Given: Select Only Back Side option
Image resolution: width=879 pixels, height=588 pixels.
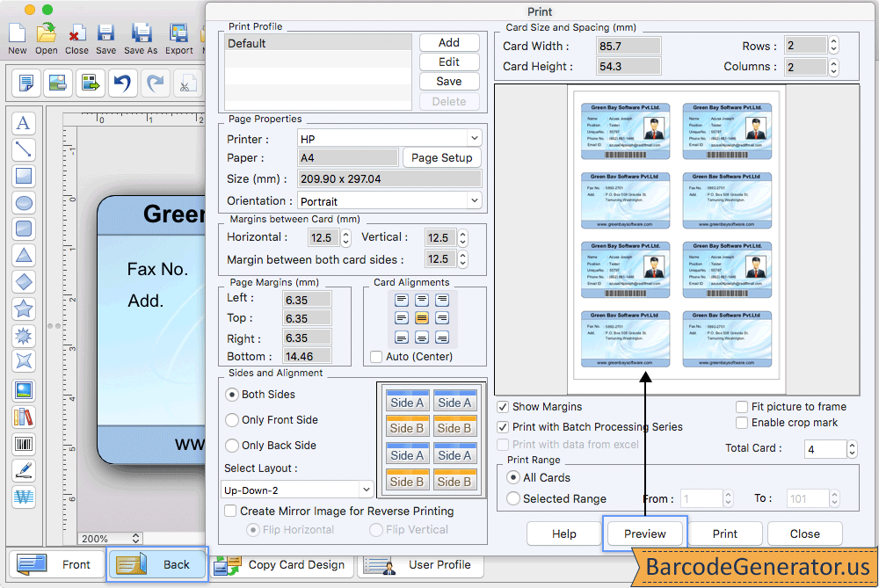Looking at the screenshot, I should point(231,446).
